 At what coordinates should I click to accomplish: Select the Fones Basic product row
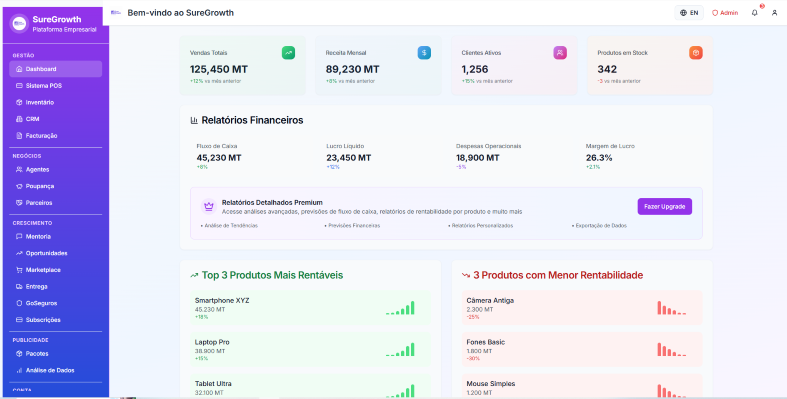[582, 349]
